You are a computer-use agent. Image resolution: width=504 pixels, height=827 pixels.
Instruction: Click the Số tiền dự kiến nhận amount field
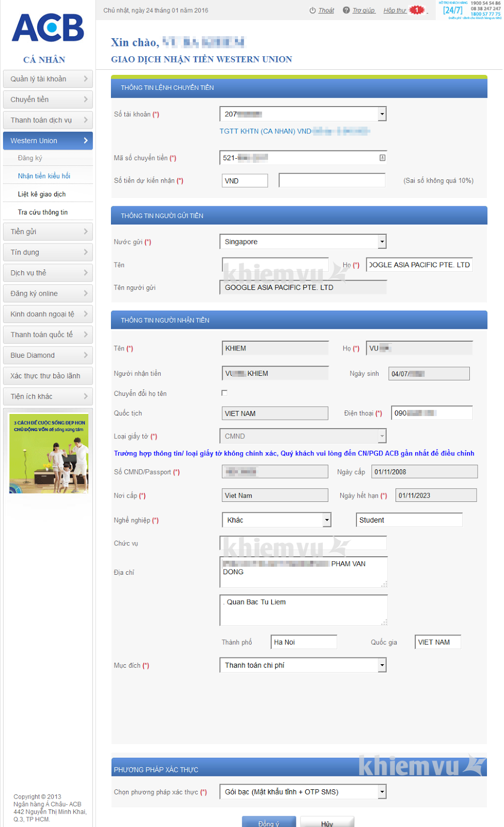[x=332, y=180]
